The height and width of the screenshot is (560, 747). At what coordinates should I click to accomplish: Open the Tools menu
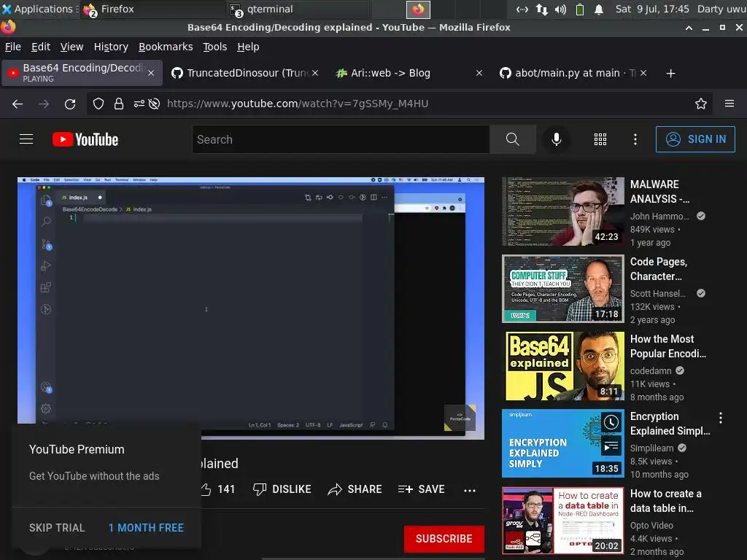(215, 47)
